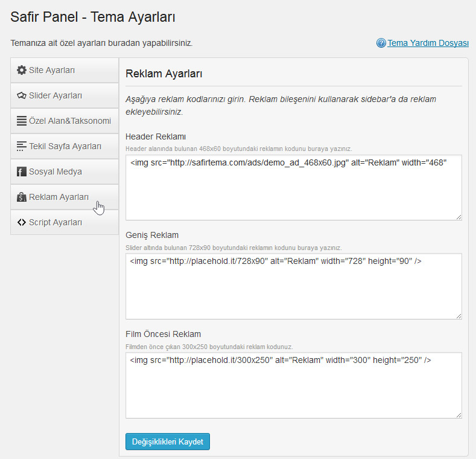Click the Header Reklamı textarea resize handle
Screen dimensions: 476x459
pos(459,217)
